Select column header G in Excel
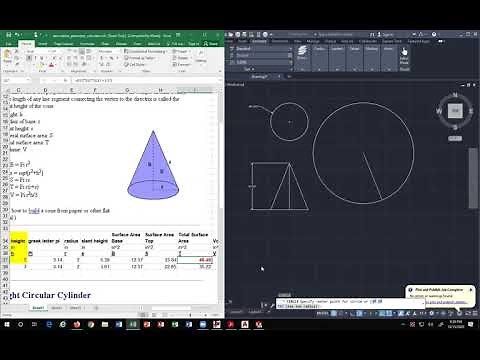This screenshot has height=360, width=480. tap(127, 90)
